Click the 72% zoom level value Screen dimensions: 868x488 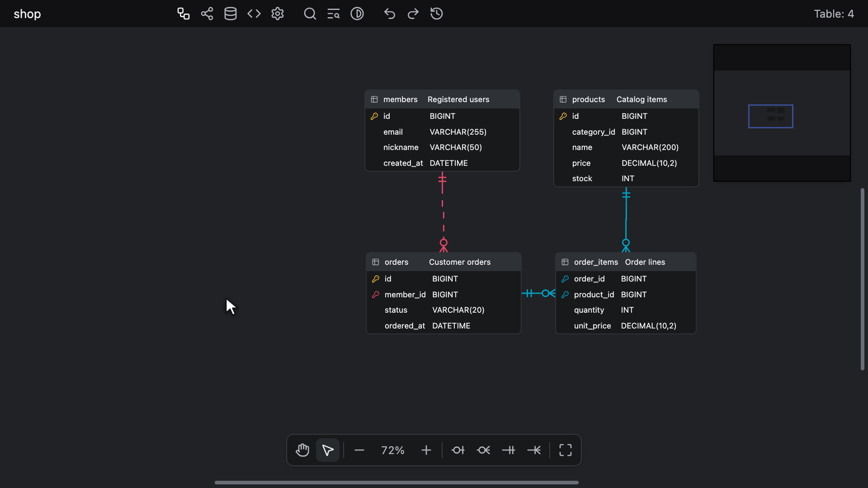coord(393,450)
